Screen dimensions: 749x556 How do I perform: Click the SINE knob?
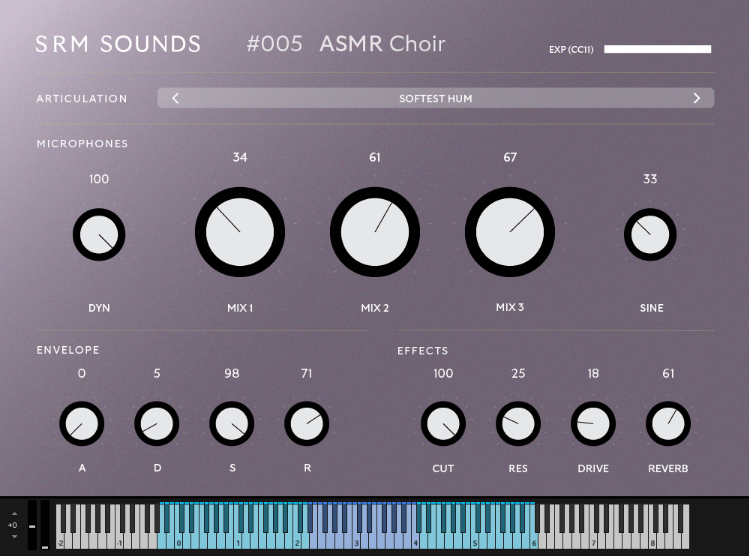pyautogui.click(x=650, y=236)
